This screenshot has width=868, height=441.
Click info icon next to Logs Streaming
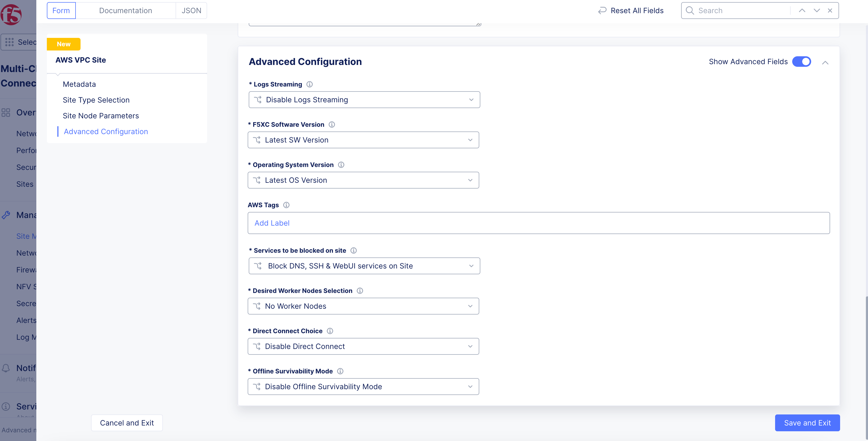[309, 84]
